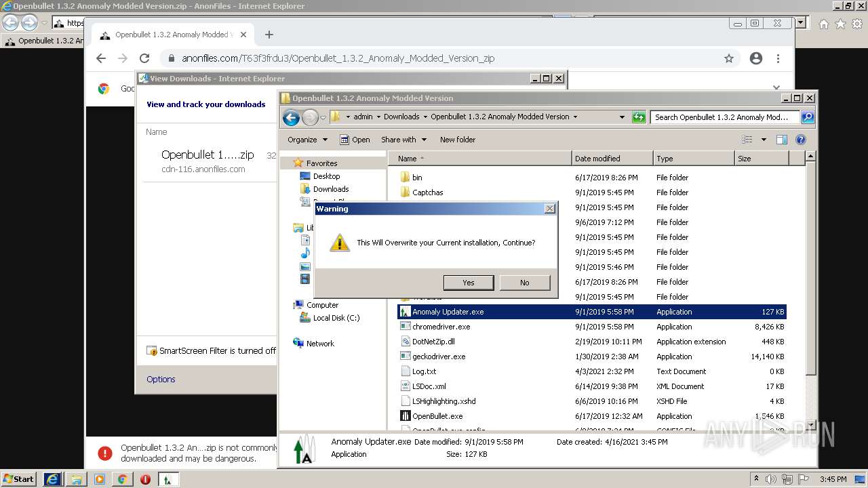Click Options link in View Downloads

[161, 380]
